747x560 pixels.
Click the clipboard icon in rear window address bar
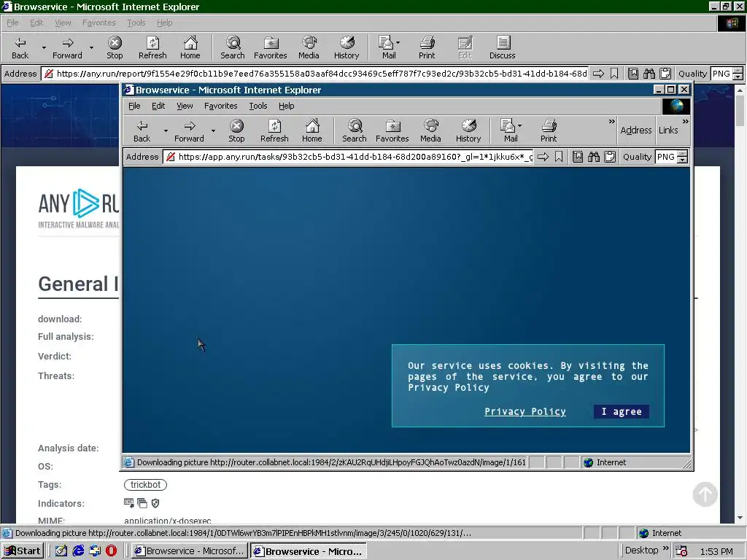[665, 74]
